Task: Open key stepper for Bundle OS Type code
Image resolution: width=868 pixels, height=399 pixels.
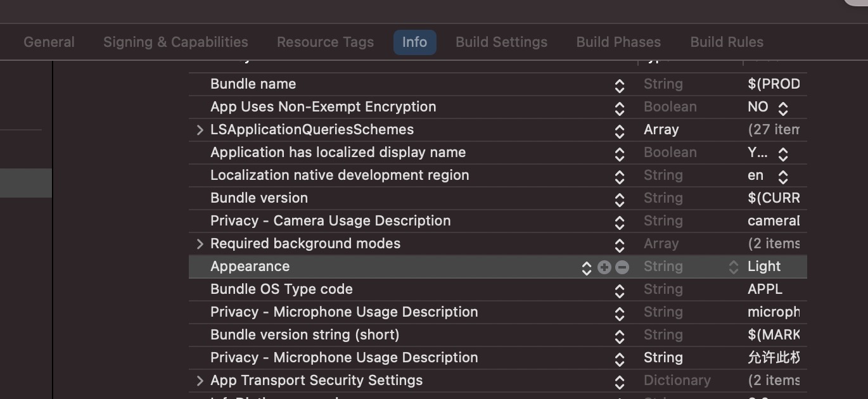Action: [620, 291]
